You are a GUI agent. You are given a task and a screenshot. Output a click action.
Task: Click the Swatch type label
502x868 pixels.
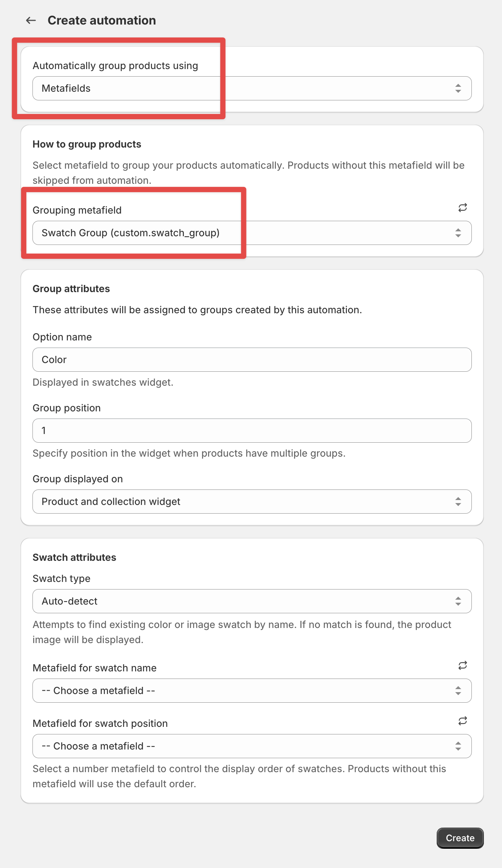click(x=62, y=579)
